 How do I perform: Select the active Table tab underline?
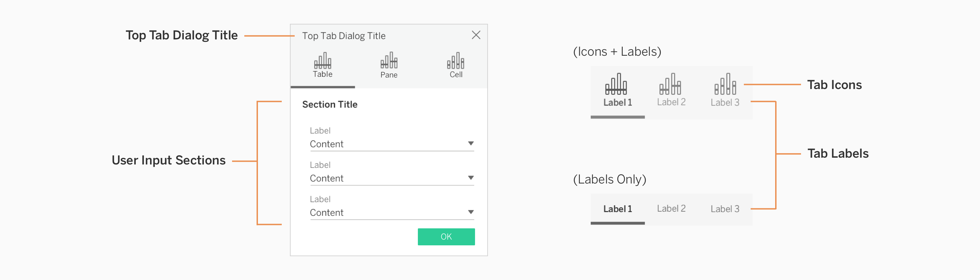point(323,87)
